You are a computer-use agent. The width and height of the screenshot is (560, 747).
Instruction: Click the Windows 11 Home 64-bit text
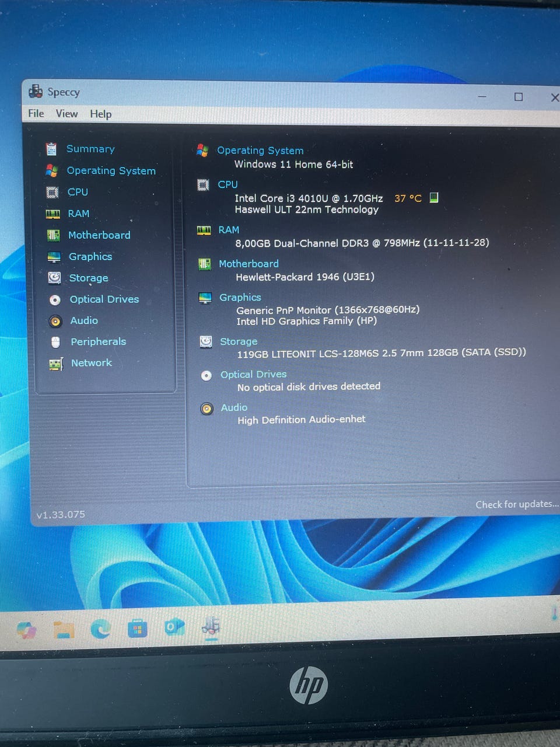tap(294, 165)
